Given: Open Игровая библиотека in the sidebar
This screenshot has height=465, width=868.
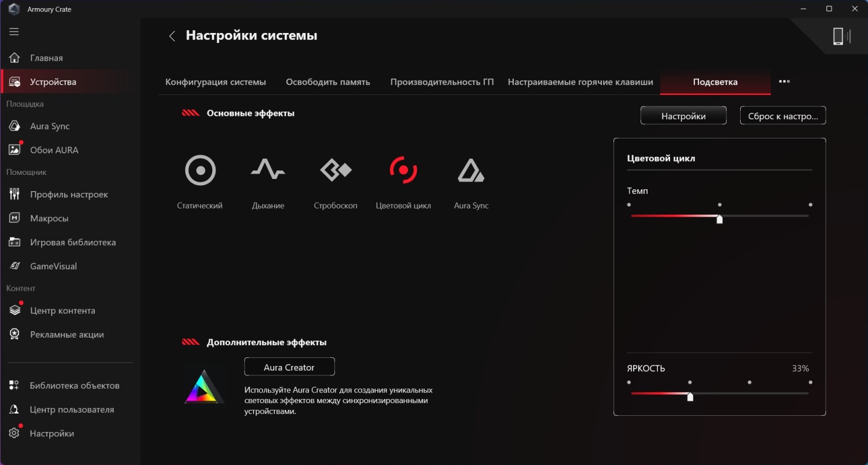Looking at the screenshot, I should (x=71, y=242).
